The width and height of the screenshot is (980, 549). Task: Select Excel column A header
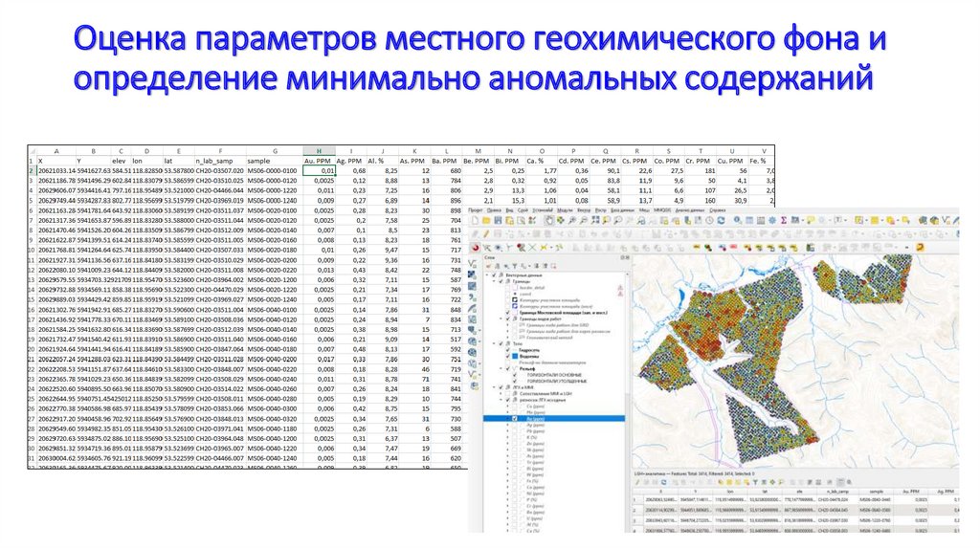point(56,151)
